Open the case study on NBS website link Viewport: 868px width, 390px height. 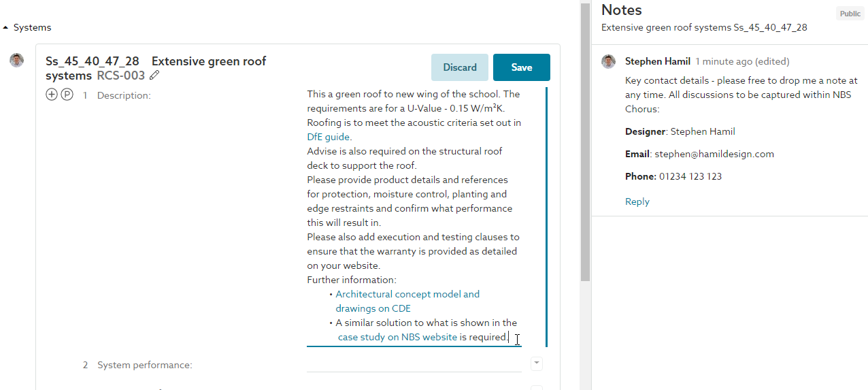[x=397, y=337]
